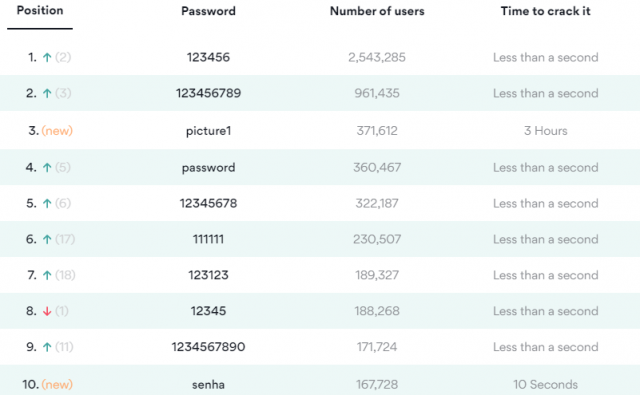Viewport: 640px width, 395px height.
Task: Click the up arrow next to (11)
Action: pos(47,347)
